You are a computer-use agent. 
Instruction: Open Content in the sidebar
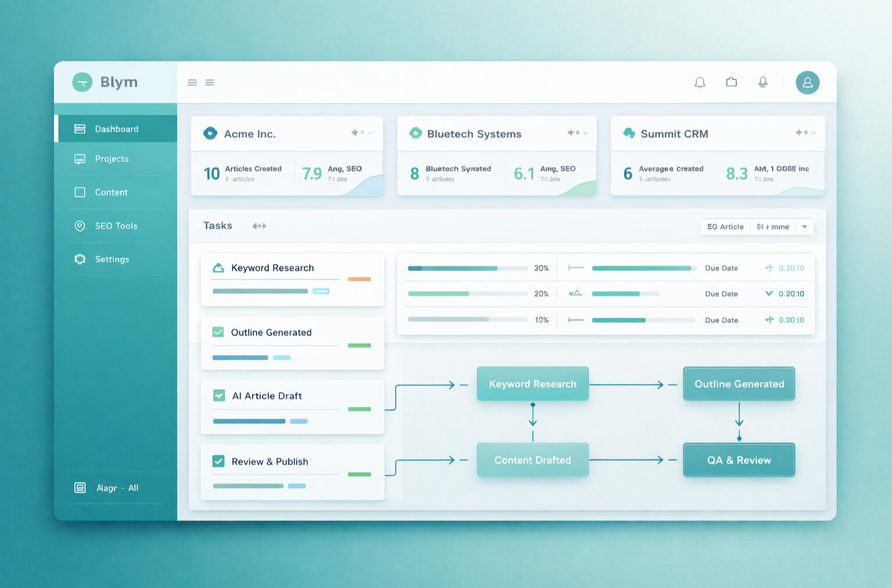pos(111,192)
